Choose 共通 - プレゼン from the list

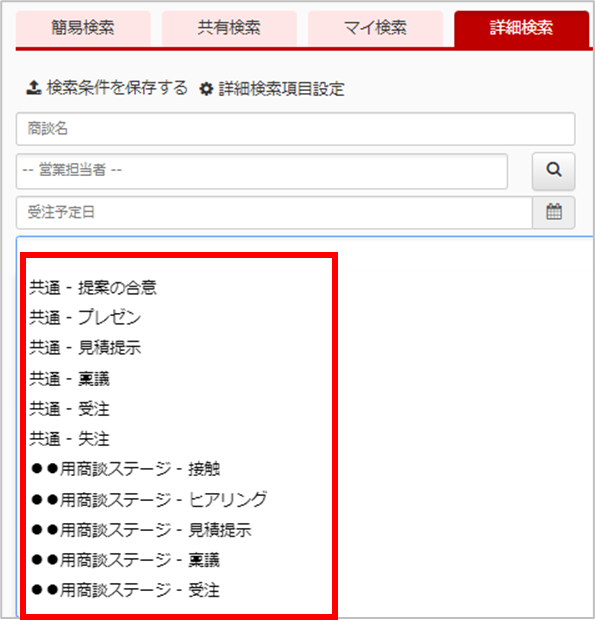tap(85, 318)
